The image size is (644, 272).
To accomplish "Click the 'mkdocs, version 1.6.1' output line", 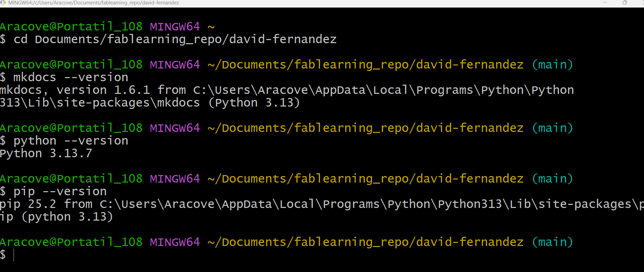I will (x=75, y=90).
